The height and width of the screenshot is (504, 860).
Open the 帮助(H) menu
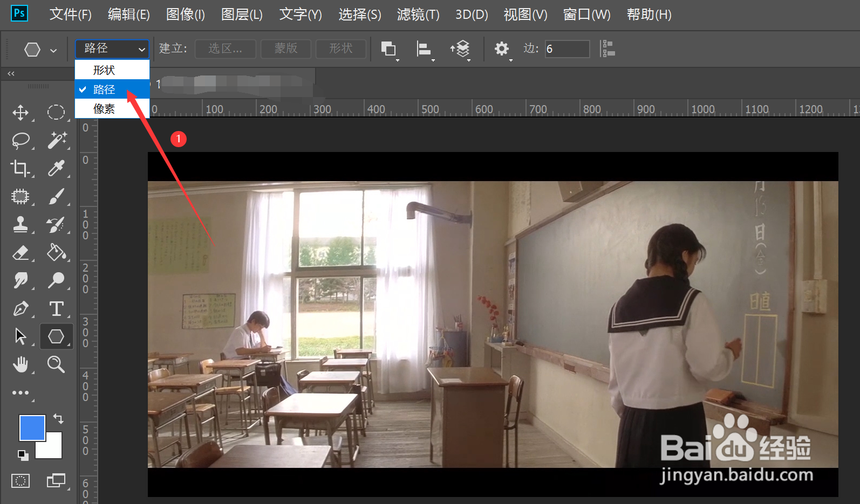tap(649, 15)
